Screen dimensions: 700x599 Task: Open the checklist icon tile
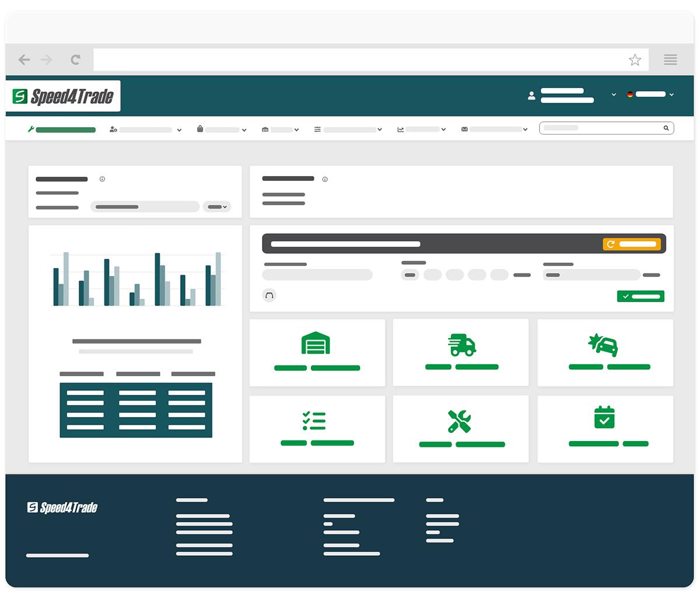tap(317, 429)
